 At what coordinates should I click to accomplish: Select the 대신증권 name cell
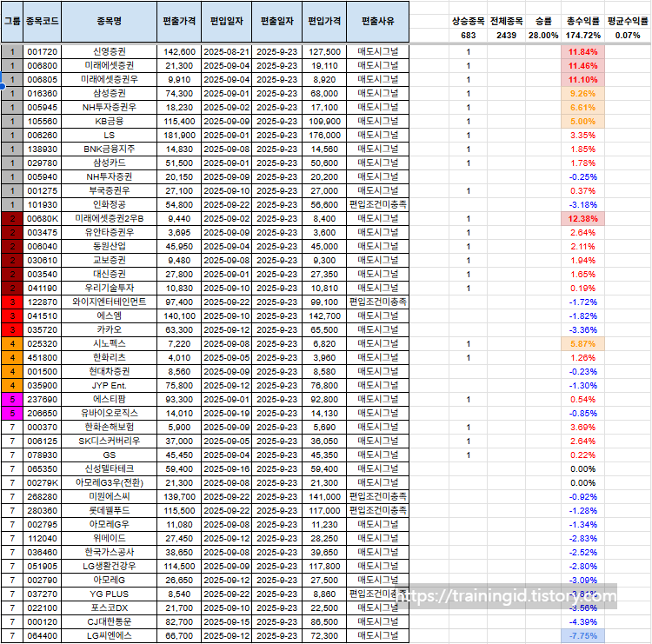(109, 275)
